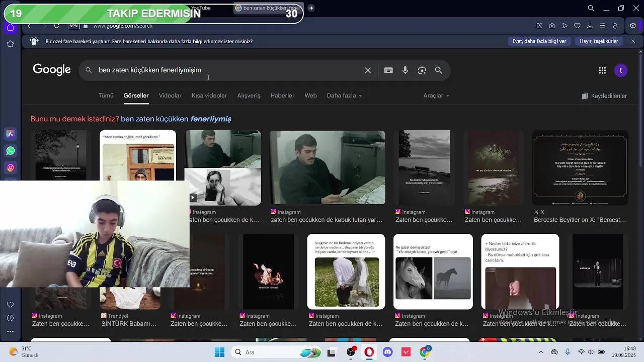This screenshot has width=644, height=362.
Task: Go to the Google logo homepage
Action: (x=52, y=69)
